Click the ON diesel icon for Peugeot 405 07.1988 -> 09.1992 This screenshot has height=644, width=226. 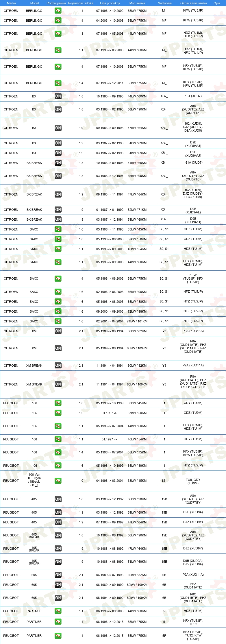point(58,522)
